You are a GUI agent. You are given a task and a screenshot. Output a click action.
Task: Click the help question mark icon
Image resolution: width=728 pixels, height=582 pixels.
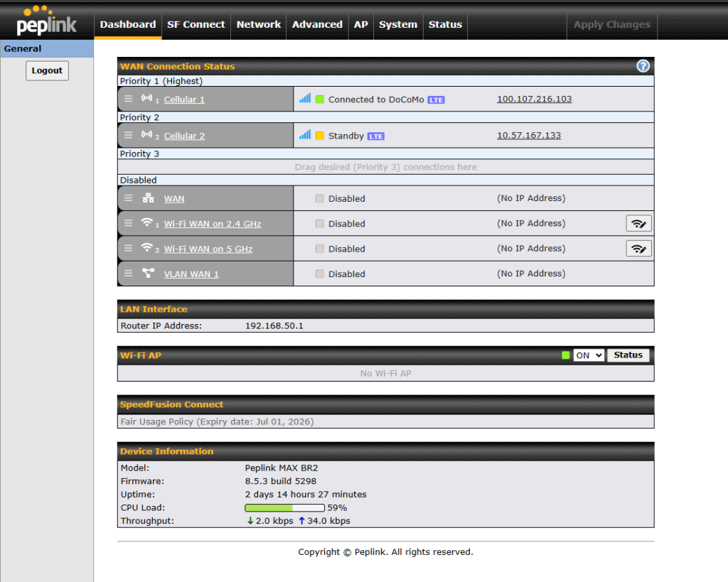coord(643,66)
